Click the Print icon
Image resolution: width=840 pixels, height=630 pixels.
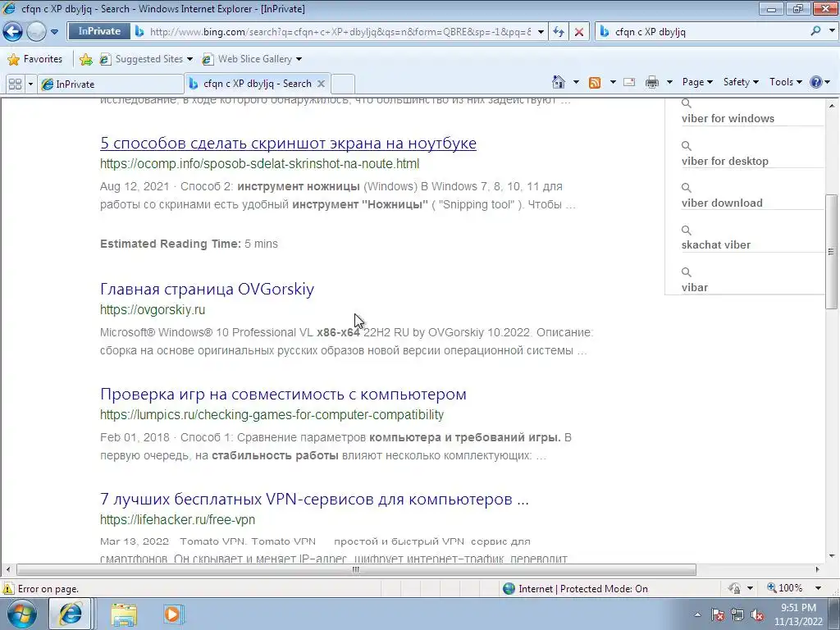[x=652, y=82]
